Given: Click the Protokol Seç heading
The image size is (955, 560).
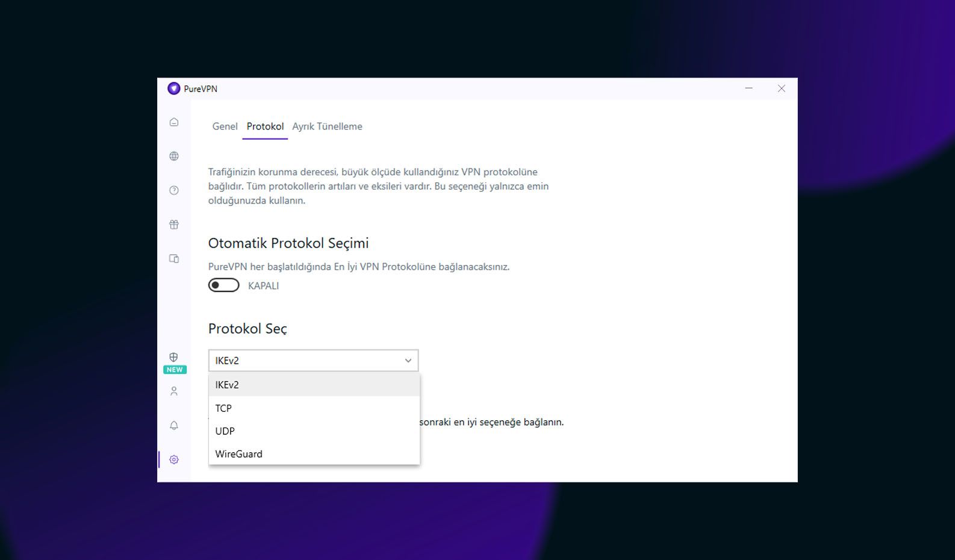Looking at the screenshot, I should click(x=247, y=329).
